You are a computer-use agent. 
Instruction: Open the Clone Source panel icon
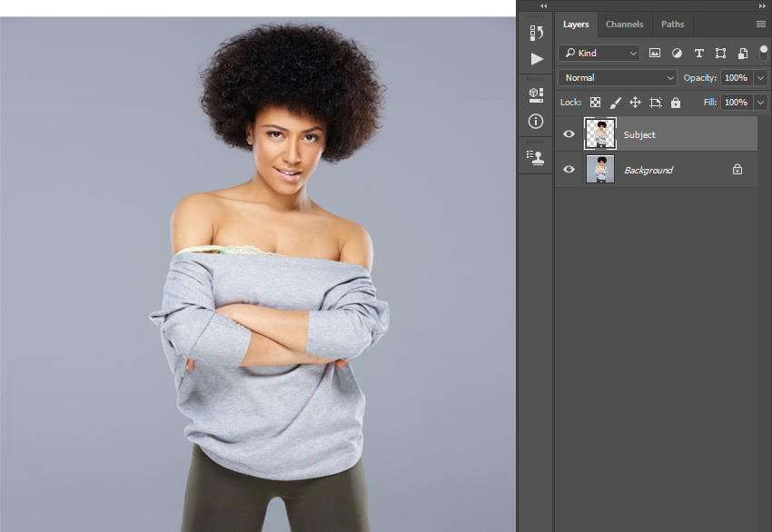pos(536,157)
